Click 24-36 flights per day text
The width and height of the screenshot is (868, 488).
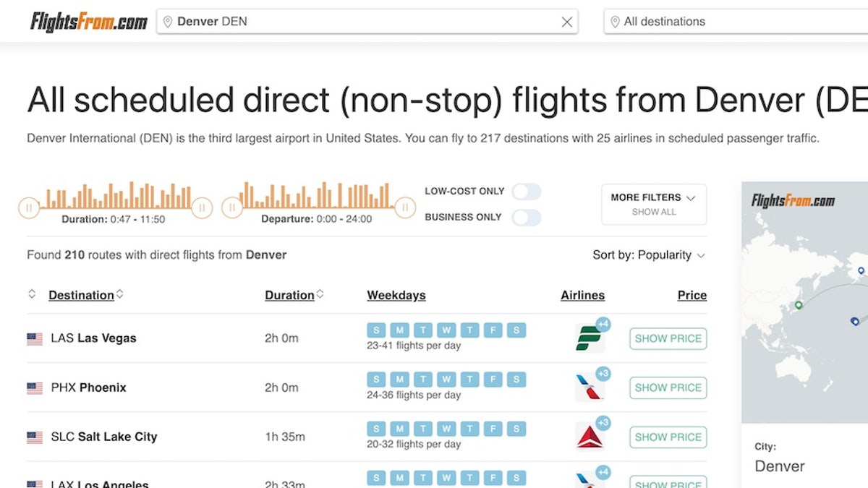[414, 395]
